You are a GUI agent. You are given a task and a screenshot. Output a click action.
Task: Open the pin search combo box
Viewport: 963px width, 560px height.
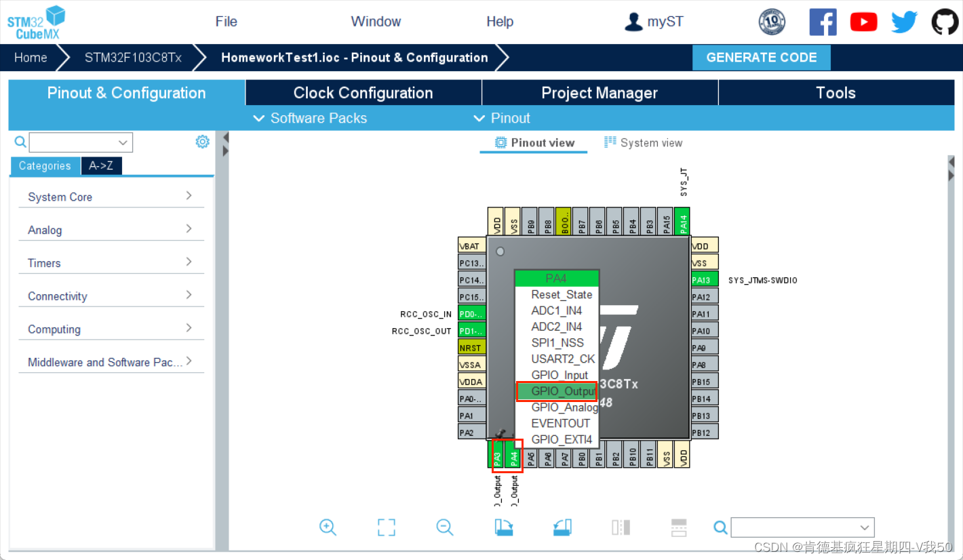tap(802, 527)
